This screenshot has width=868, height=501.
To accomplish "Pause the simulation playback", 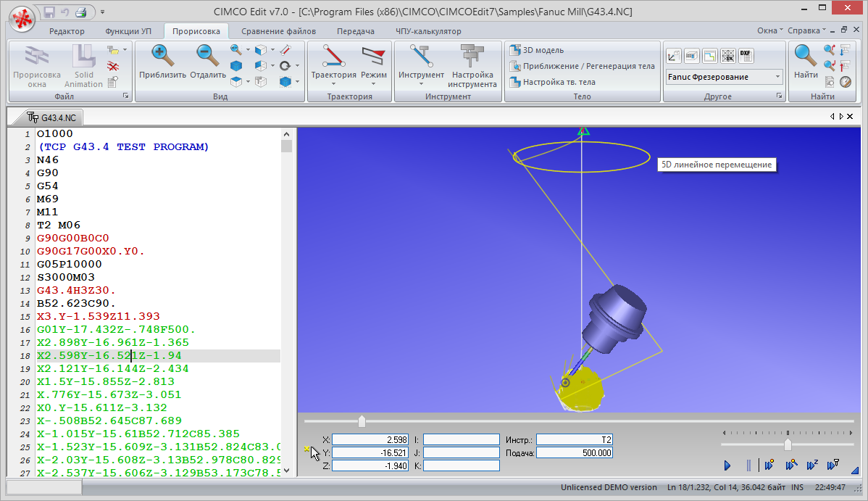I will (748, 465).
